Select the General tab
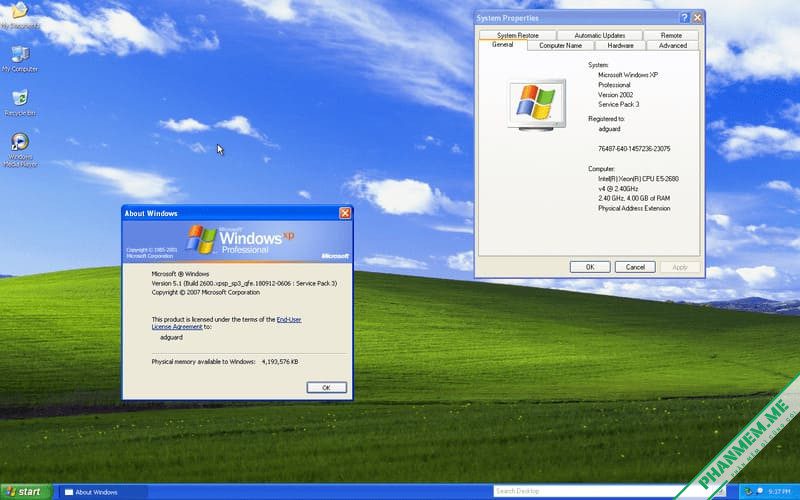The height and width of the screenshot is (500, 800). pos(503,45)
